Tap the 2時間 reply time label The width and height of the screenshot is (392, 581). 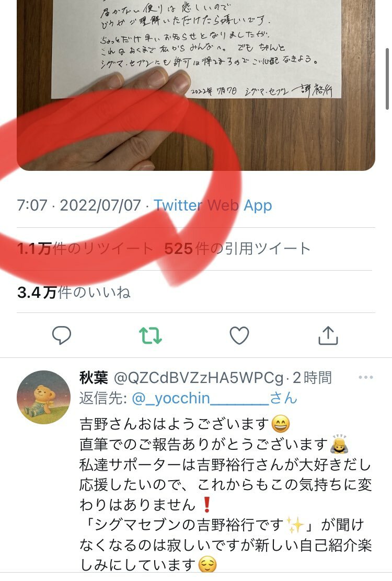(x=312, y=378)
